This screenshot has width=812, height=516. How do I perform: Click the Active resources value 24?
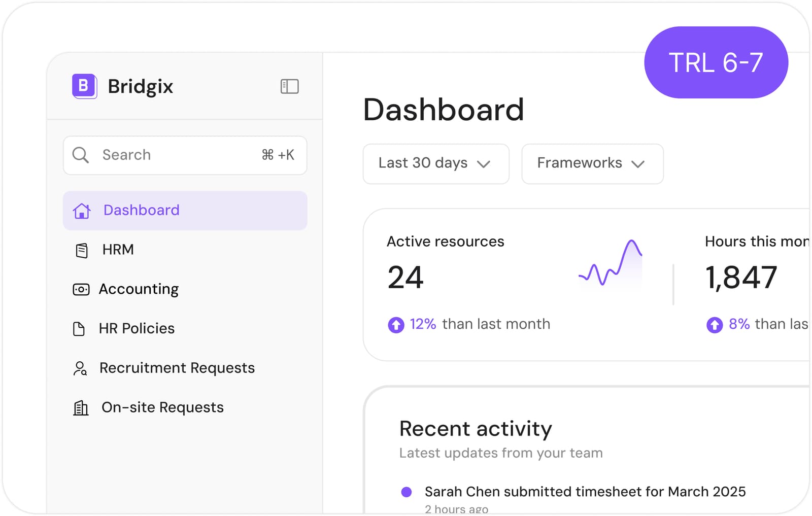tap(405, 278)
